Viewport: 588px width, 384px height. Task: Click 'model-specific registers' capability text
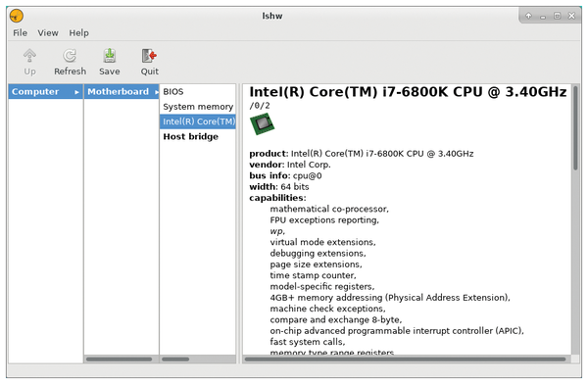point(322,286)
